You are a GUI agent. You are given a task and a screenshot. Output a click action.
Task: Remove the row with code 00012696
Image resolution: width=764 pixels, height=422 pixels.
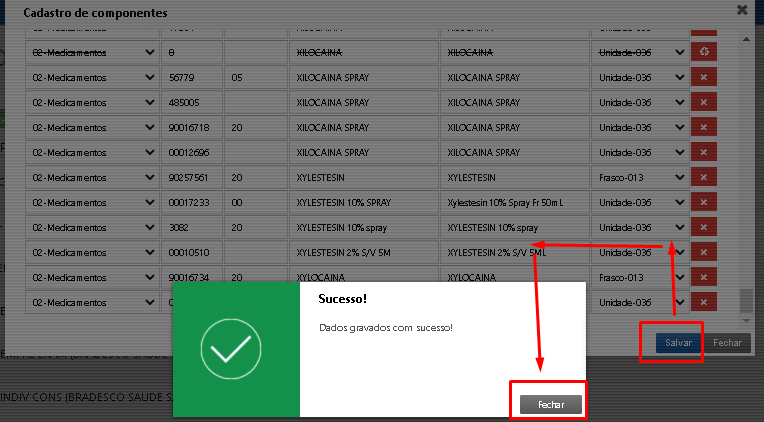click(x=704, y=153)
